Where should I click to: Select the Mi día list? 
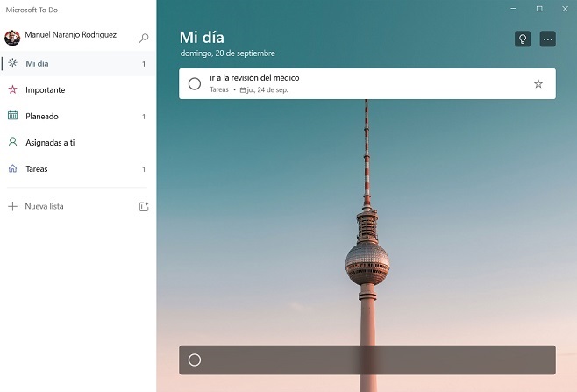coord(78,63)
